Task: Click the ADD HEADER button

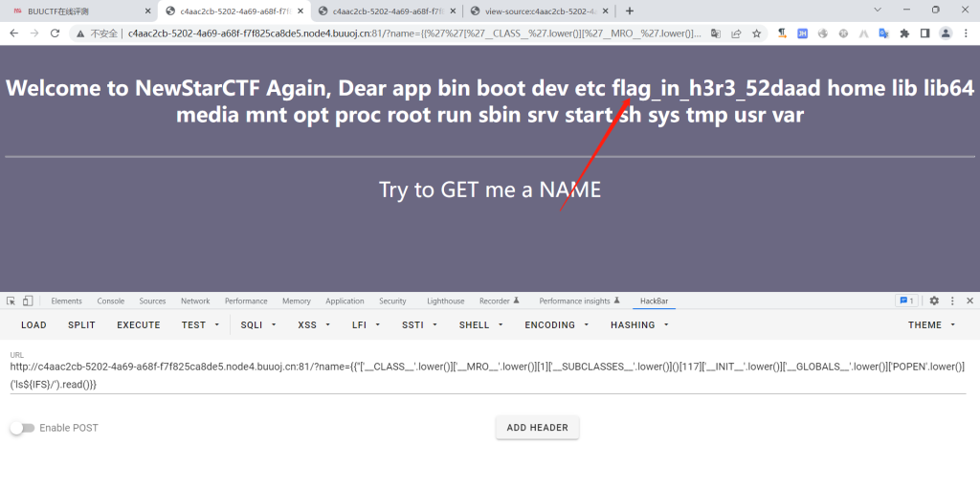Action: 537,428
